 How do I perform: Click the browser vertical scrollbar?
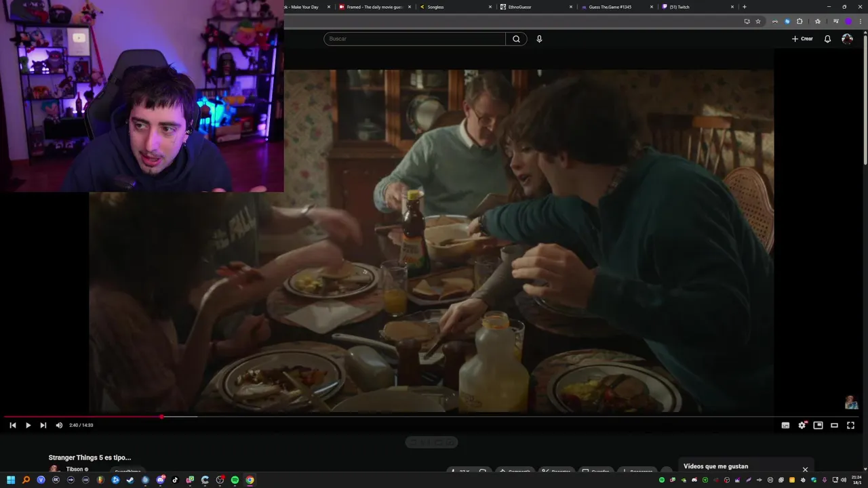[865, 98]
